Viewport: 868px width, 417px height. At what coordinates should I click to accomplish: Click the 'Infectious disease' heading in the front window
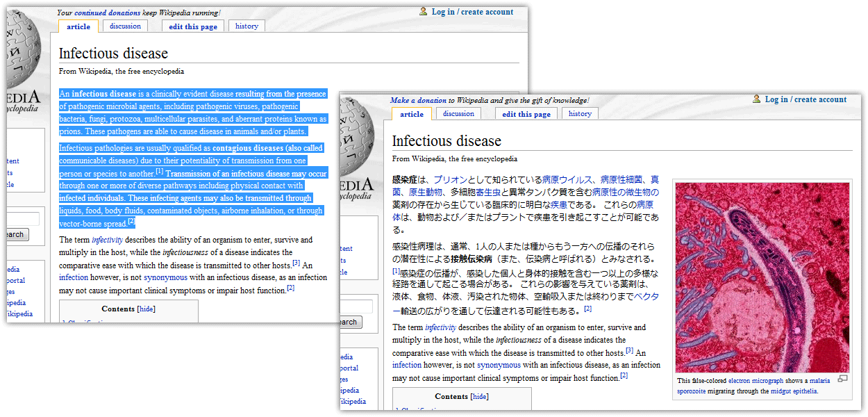(446, 141)
